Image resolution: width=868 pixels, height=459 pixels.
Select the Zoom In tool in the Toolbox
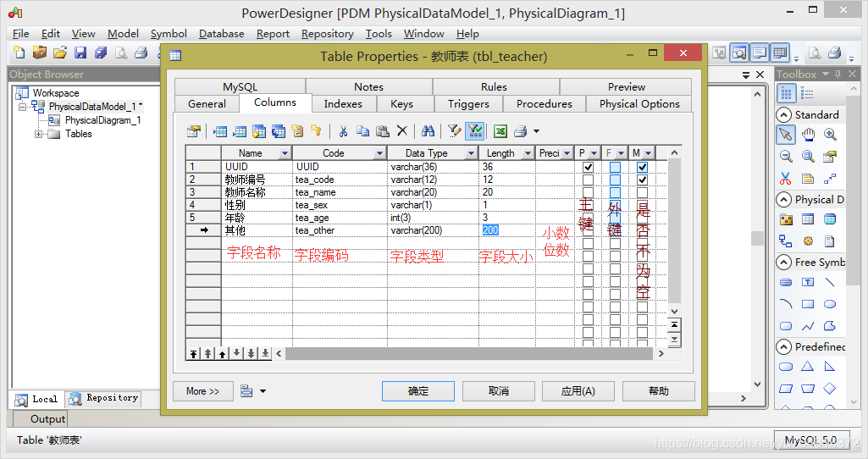[830, 135]
